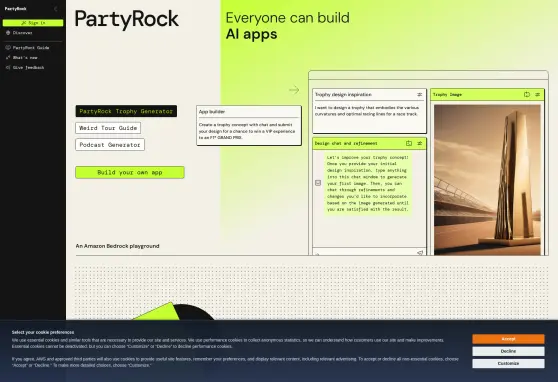Click the green Sign in button
The image size is (558, 382).
(x=33, y=23)
